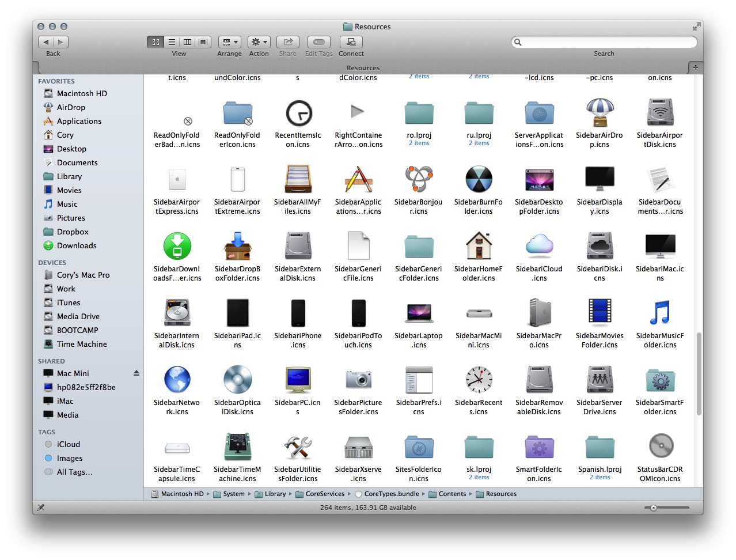
Task: Switch to cover flow view
Action: (203, 41)
